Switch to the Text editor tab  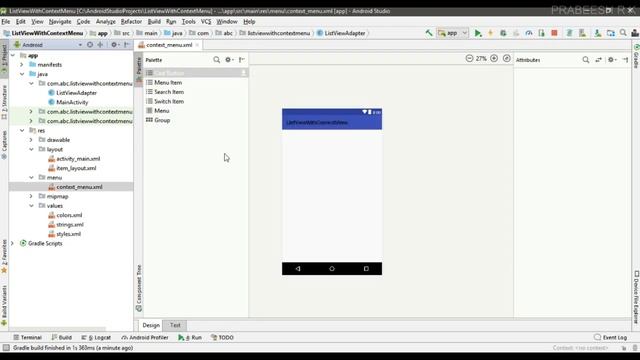pos(175,325)
